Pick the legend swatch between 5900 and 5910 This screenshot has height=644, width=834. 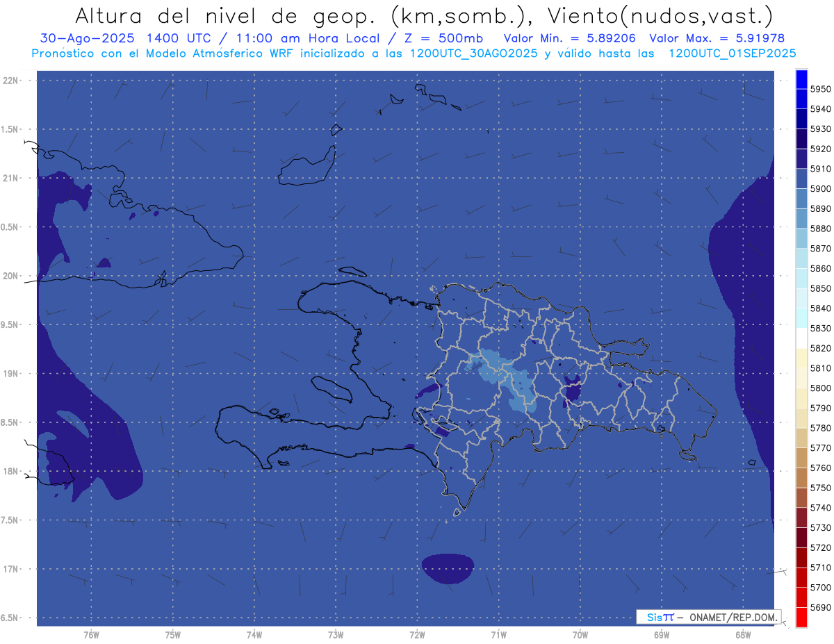(x=801, y=179)
